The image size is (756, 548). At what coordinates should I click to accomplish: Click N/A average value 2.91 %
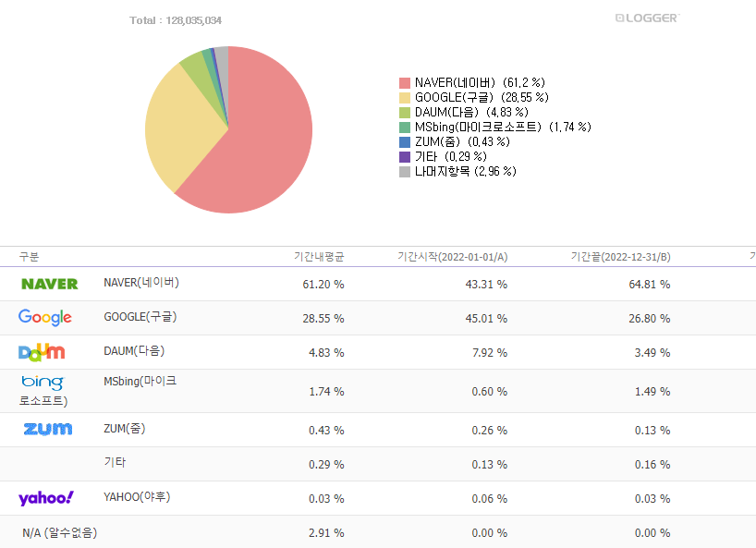click(x=326, y=533)
